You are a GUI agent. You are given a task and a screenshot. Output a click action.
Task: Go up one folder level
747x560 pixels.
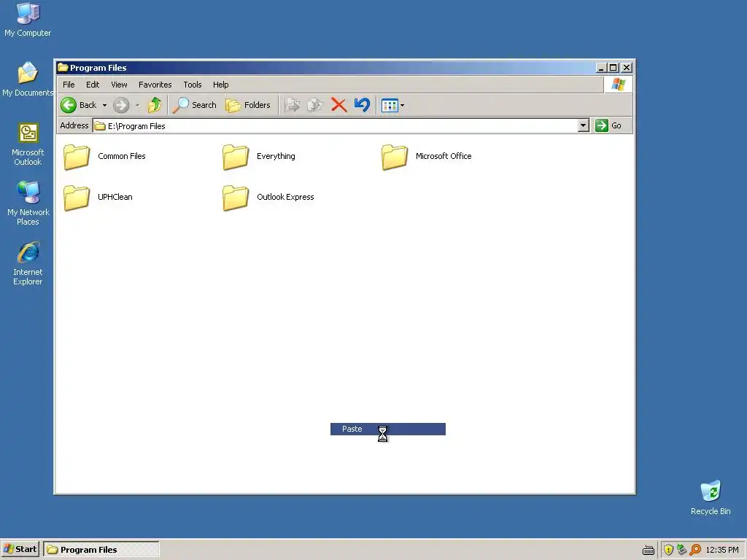155,105
